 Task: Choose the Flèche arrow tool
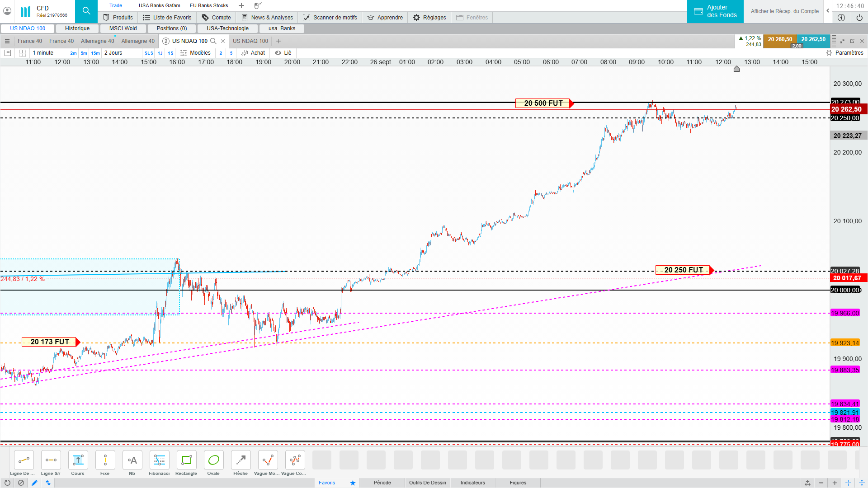pos(241,460)
